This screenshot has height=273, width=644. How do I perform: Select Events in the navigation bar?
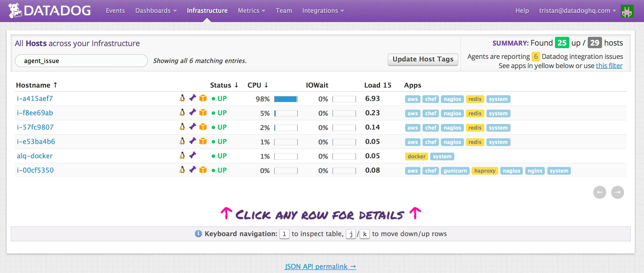pos(115,11)
